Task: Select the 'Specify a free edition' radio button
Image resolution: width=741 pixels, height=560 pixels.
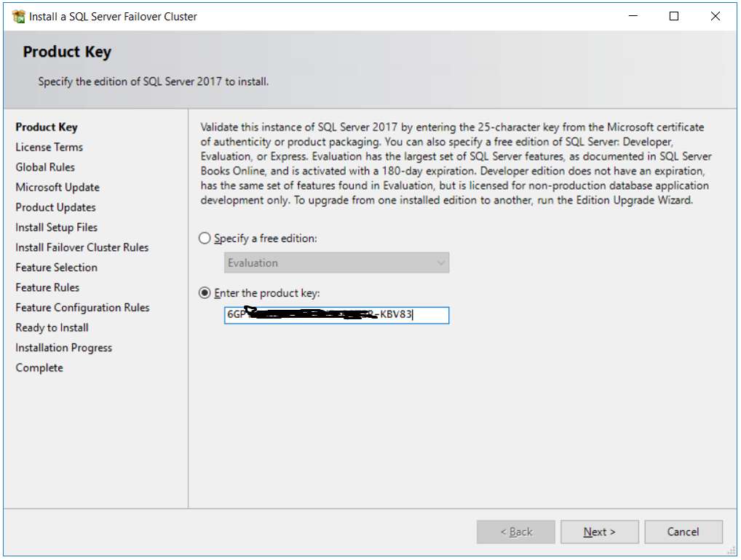Action: pyautogui.click(x=204, y=239)
